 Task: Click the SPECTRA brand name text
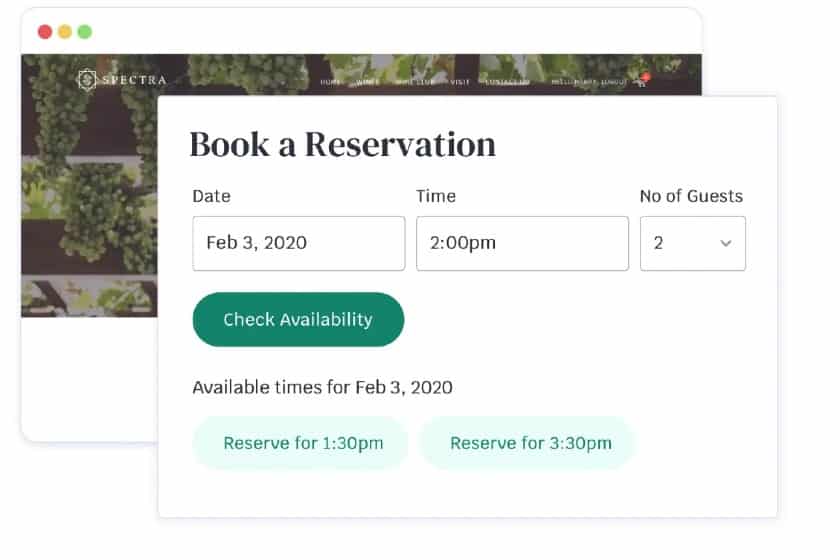pos(134,80)
